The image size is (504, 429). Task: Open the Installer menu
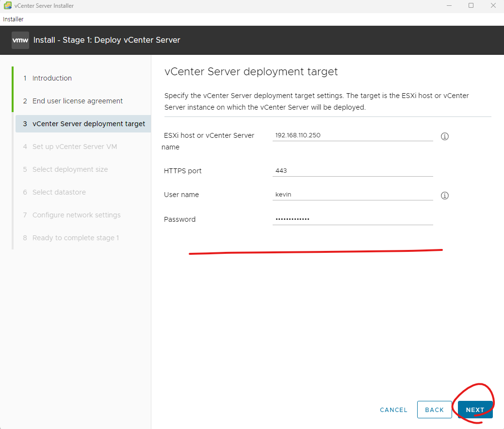pyautogui.click(x=13, y=19)
